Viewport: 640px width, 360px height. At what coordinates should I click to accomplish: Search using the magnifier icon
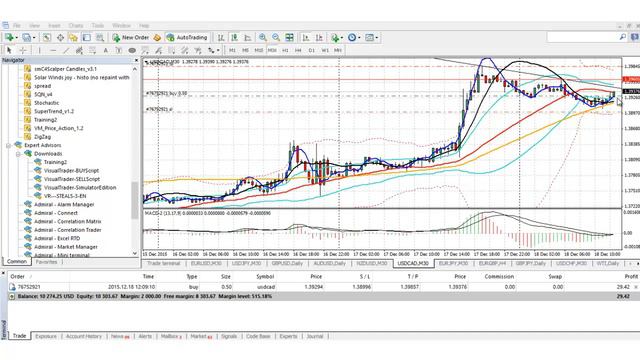(622, 37)
